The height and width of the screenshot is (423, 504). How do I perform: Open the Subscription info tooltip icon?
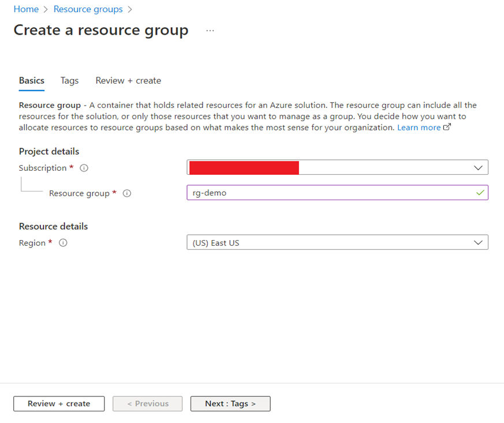[84, 168]
